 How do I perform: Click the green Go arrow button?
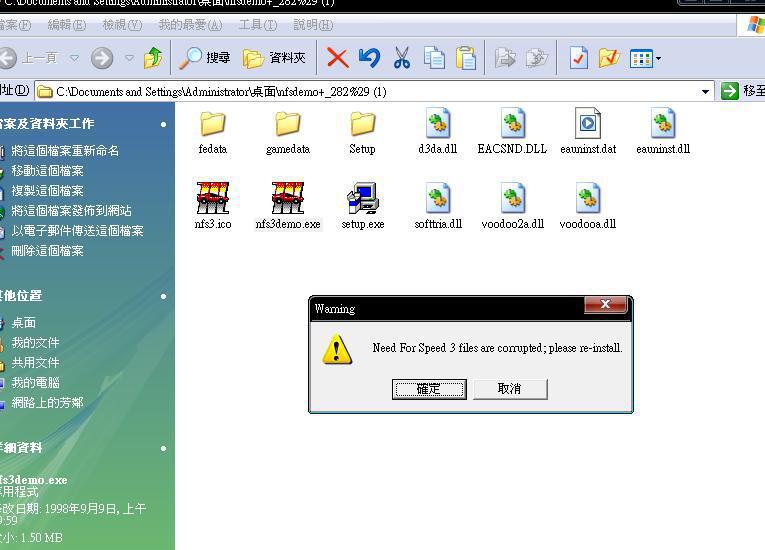729,91
